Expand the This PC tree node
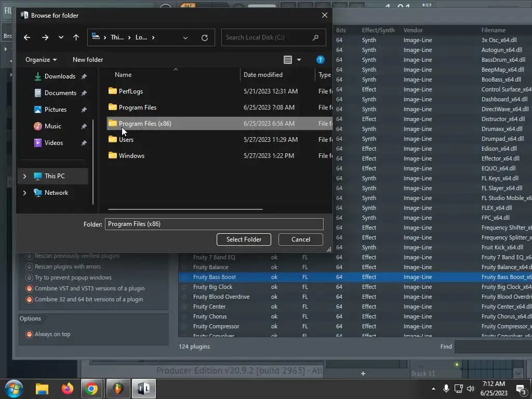Image resolution: width=532 pixels, height=399 pixels. tap(24, 176)
